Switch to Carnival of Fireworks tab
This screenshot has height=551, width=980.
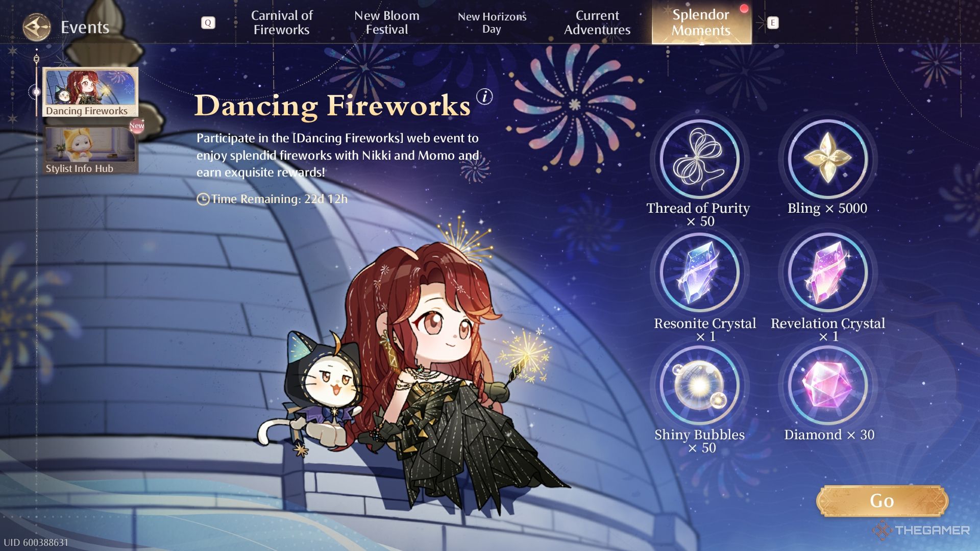[x=282, y=23]
